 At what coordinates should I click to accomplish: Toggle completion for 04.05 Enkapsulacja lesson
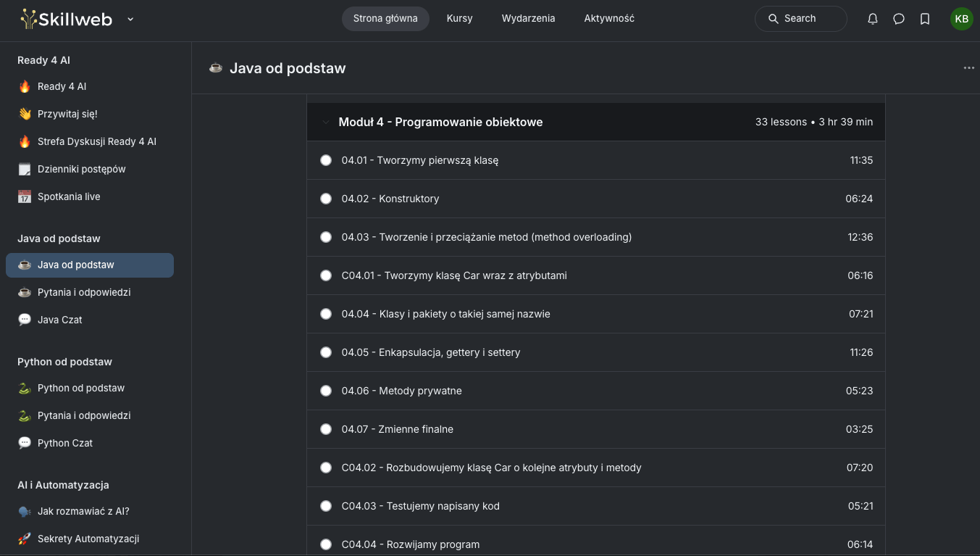click(x=326, y=352)
